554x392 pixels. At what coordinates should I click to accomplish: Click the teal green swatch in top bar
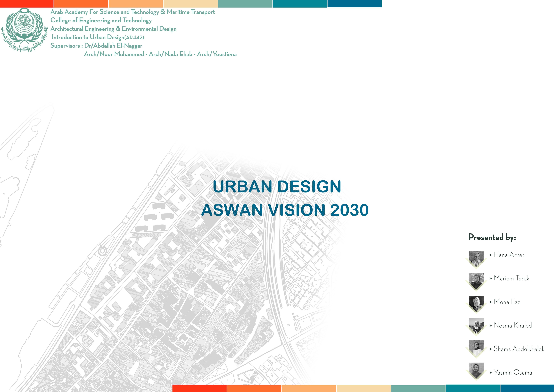point(245,3)
